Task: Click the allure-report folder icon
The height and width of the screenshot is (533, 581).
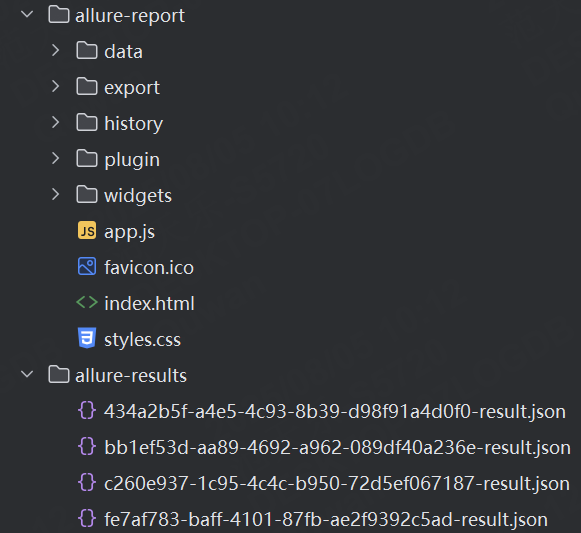Action: tap(59, 15)
